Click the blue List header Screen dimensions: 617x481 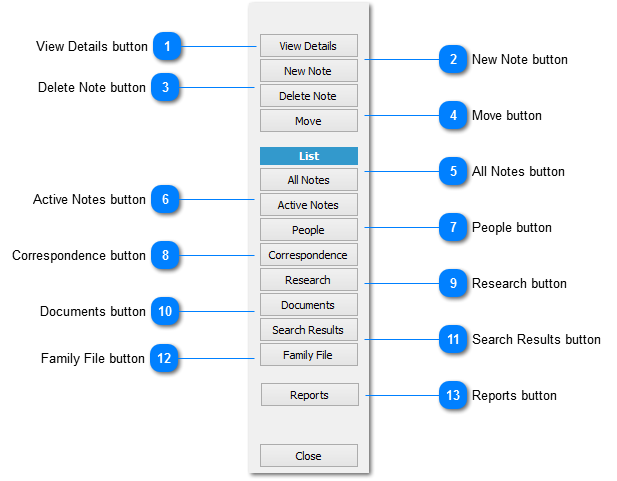(308, 156)
